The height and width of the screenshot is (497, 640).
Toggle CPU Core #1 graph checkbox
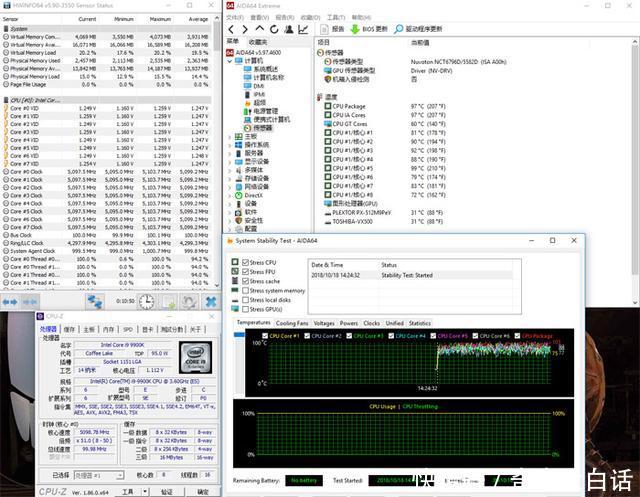point(265,336)
